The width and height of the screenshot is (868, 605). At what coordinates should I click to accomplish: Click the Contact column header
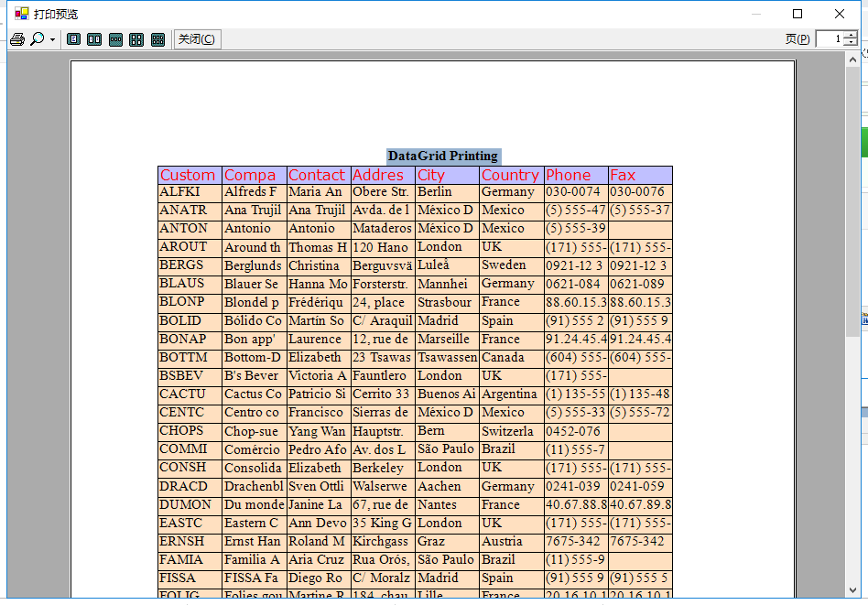tap(319, 176)
